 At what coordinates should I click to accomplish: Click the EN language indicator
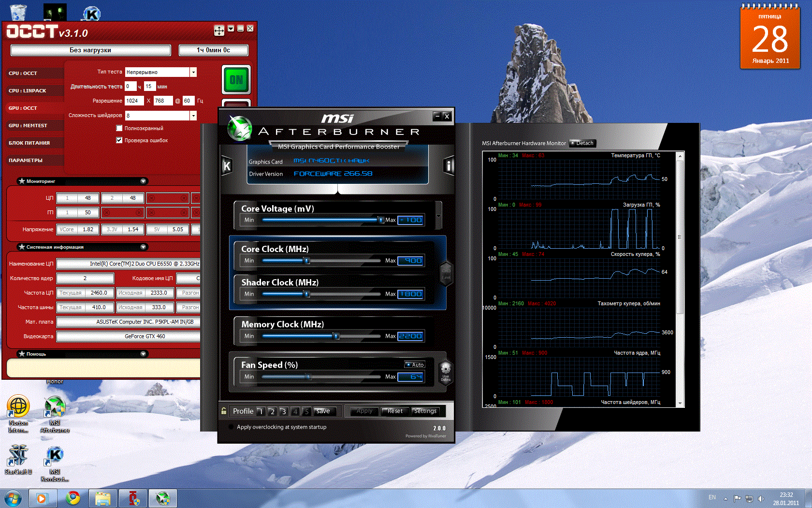point(712,497)
